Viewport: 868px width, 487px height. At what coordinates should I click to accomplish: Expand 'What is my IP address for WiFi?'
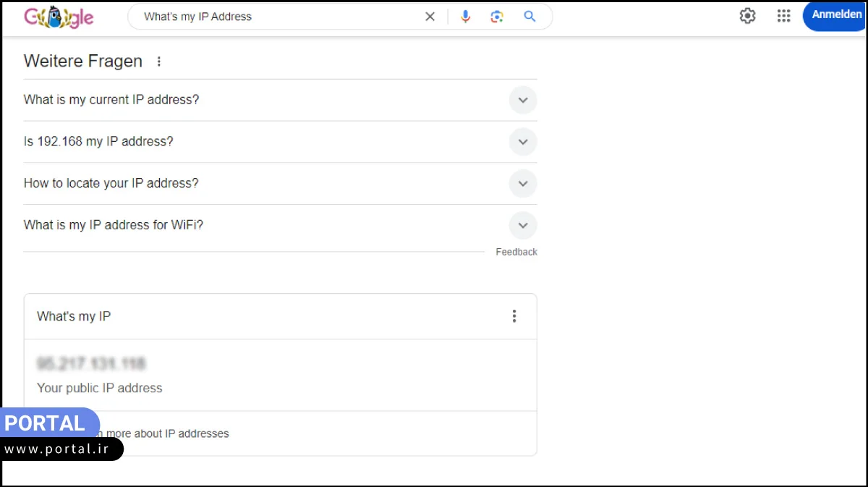click(522, 225)
